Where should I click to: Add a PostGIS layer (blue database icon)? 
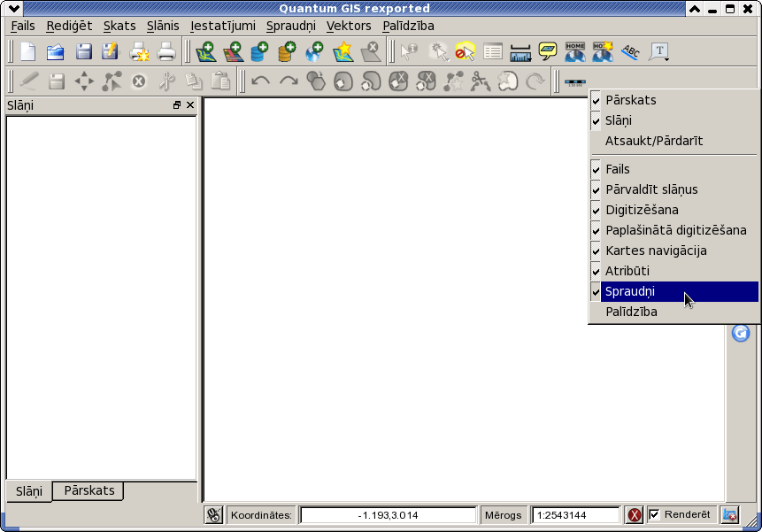tap(259, 51)
